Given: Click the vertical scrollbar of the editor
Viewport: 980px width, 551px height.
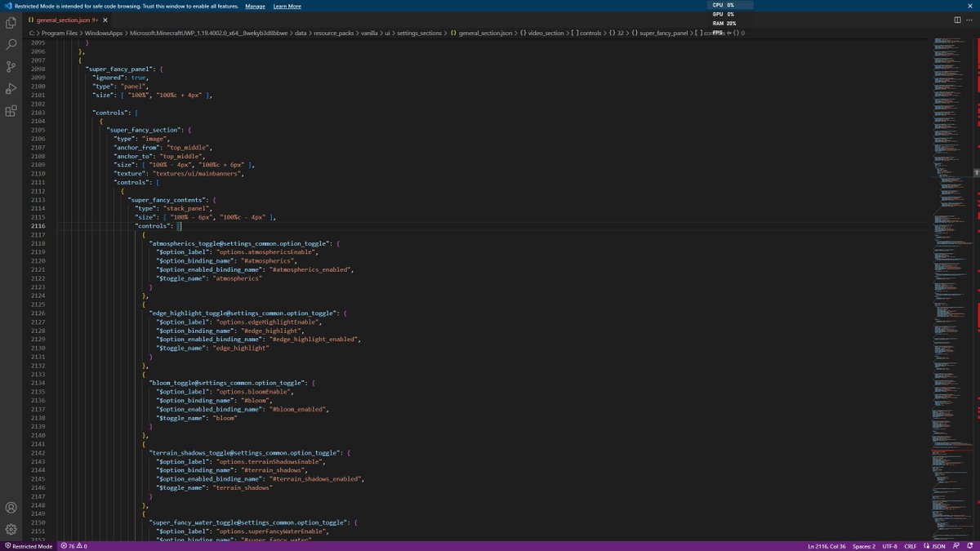Looking at the screenshot, I should click(x=976, y=289).
